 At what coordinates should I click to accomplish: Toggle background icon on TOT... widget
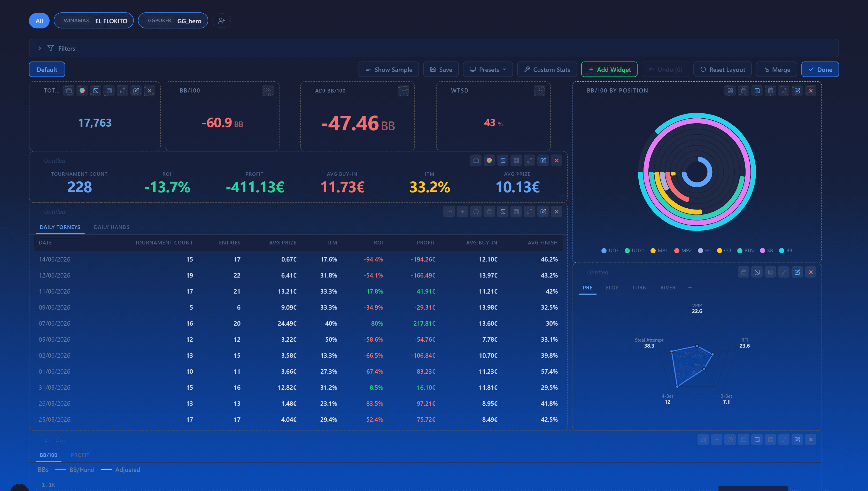[96, 91]
